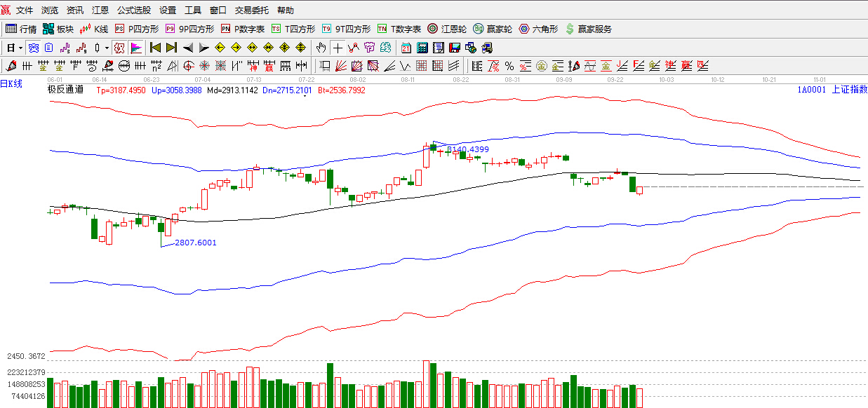Click the 2807.6001 low price label
Screen dimensions: 868x408
pyautogui.click(x=195, y=243)
